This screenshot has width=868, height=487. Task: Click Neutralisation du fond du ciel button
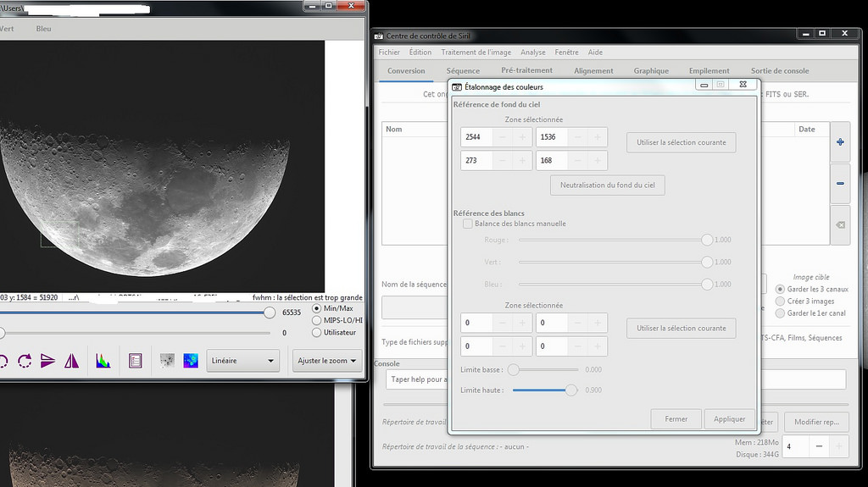(x=607, y=185)
